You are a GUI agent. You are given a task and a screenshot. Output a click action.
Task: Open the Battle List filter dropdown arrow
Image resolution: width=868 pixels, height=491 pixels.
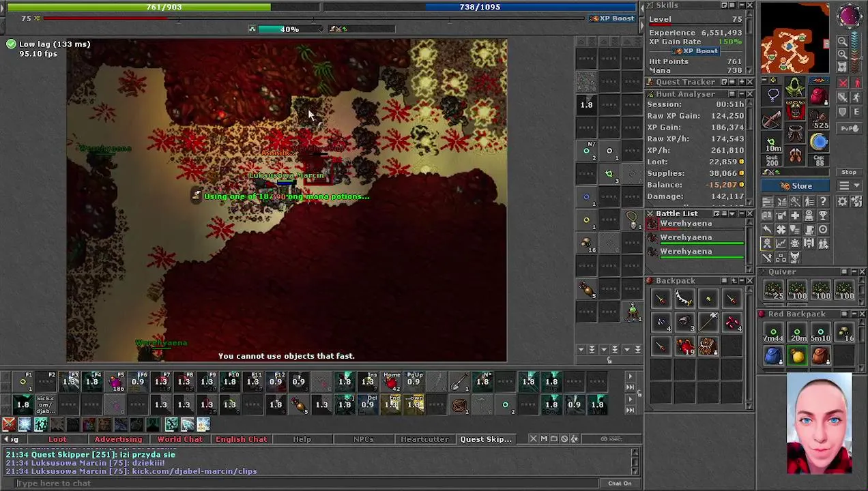[732, 213]
